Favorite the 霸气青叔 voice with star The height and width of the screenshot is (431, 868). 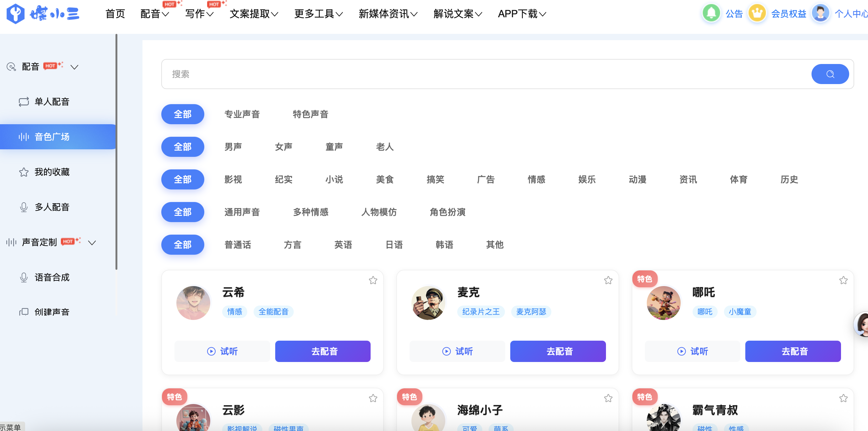[843, 398]
